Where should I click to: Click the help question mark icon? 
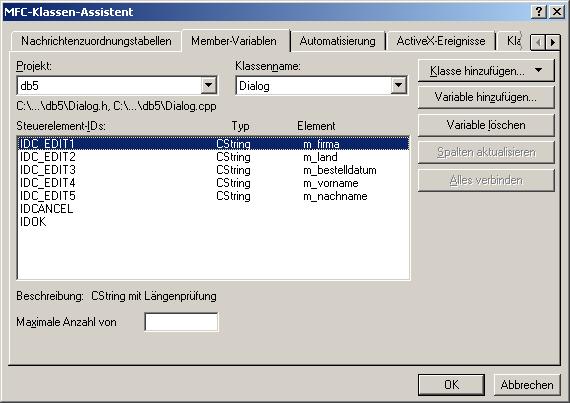539,12
